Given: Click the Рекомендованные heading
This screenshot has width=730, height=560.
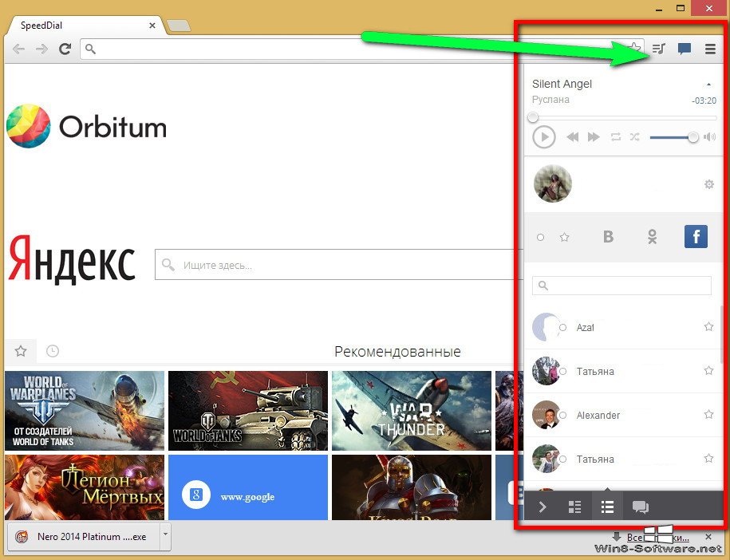Looking at the screenshot, I should 397,352.
